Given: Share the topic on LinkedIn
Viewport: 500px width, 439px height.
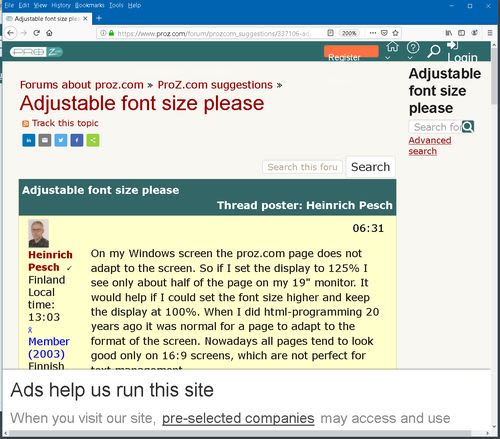Looking at the screenshot, I should tap(29, 140).
